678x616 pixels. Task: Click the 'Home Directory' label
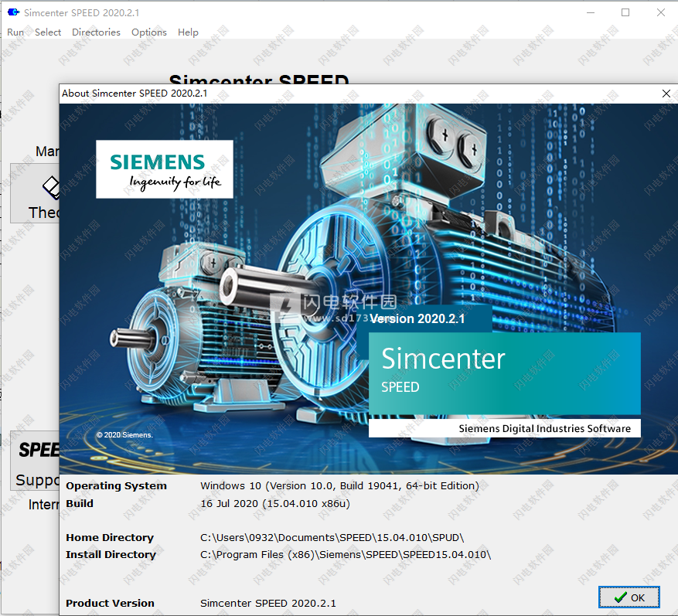click(x=110, y=537)
